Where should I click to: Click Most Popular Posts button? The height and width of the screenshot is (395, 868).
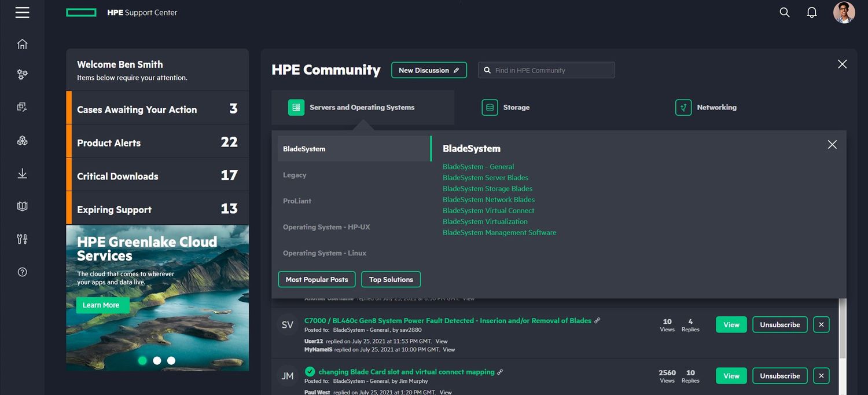click(317, 279)
